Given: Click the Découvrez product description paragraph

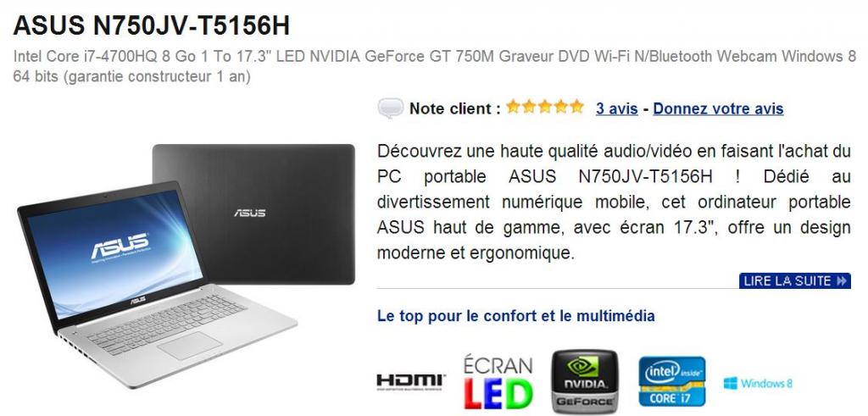Looking at the screenshot, I should click(x=614, y=202).
